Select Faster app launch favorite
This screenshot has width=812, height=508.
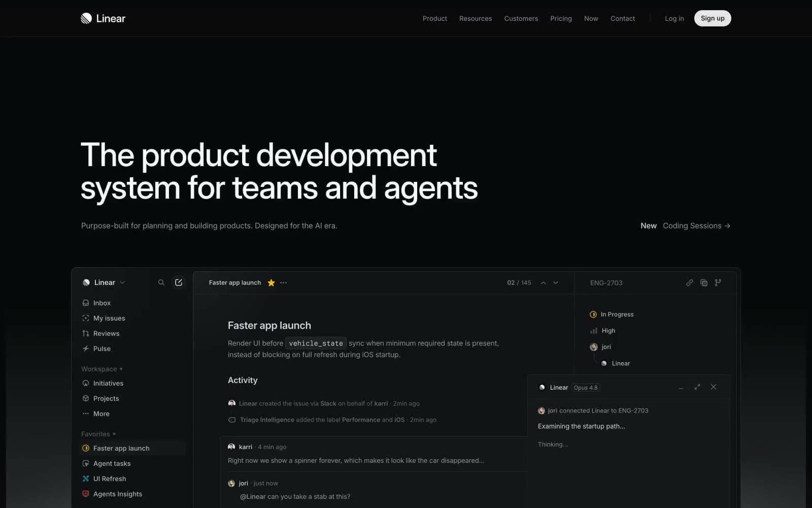(133, 448)
